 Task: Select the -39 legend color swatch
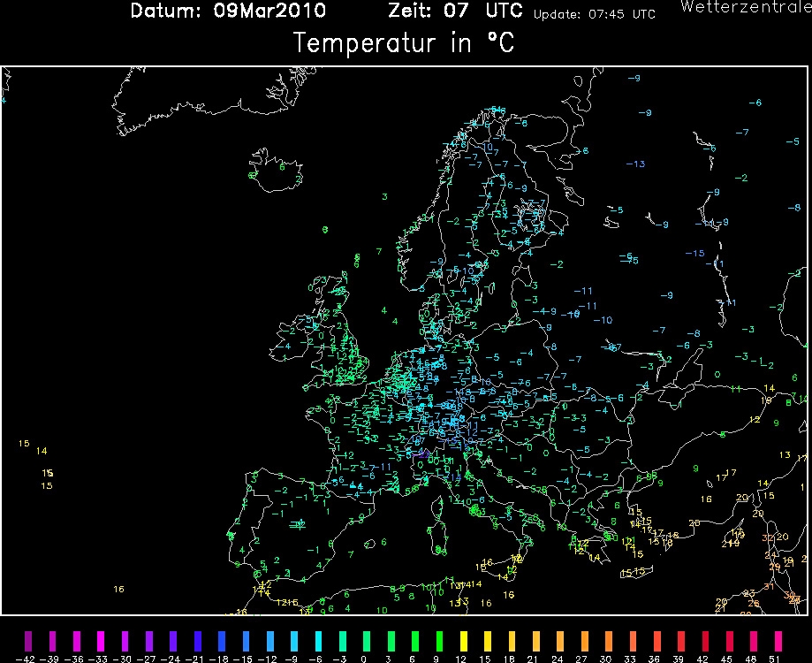(x=52, y=641)
